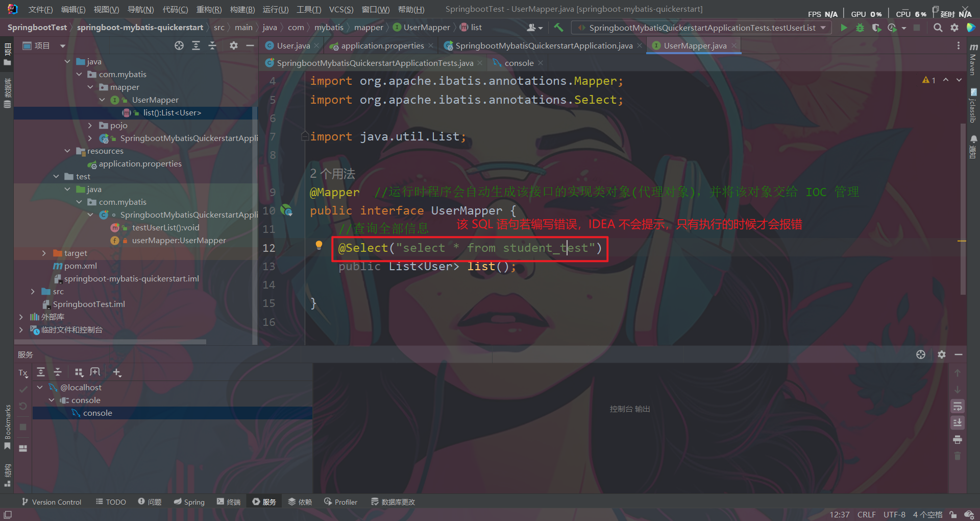Run with coverage icon in toolbar

click(876, 28)
